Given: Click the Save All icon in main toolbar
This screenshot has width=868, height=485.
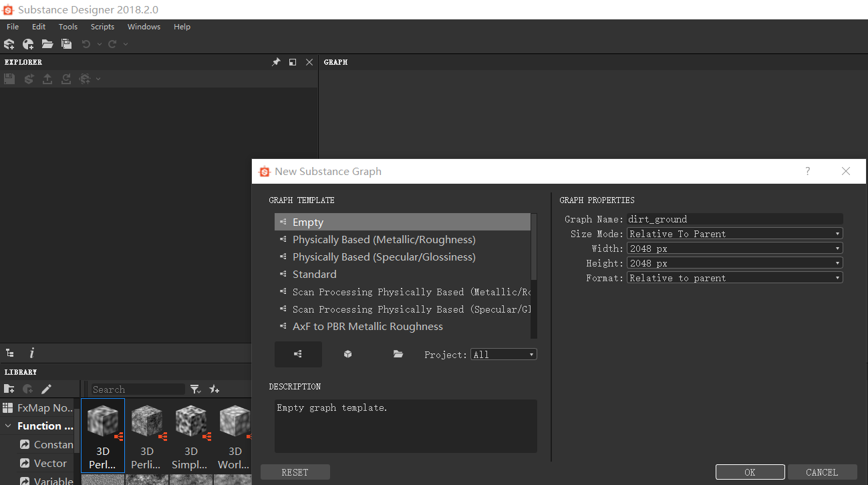Looking at the screenshot, I should 66,44.
